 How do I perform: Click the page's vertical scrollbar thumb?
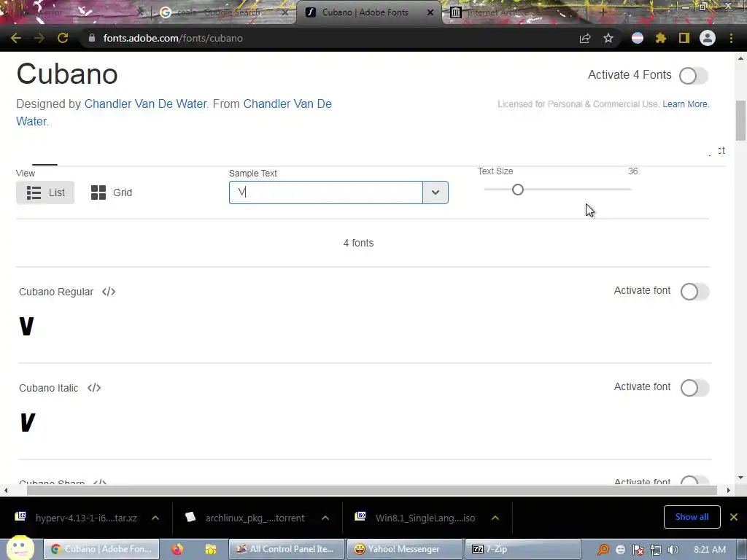tap(740, 121)
